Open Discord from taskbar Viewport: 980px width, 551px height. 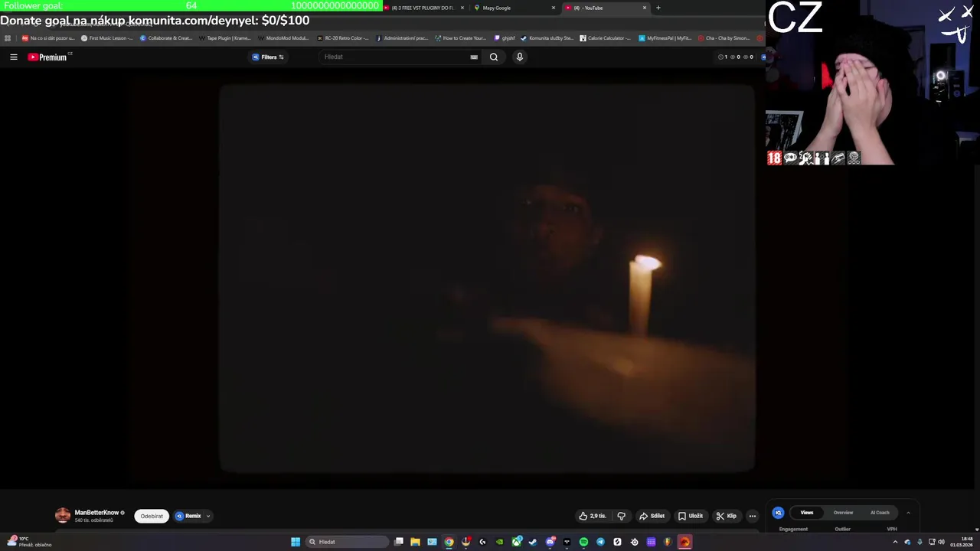[x=550, y=542]
